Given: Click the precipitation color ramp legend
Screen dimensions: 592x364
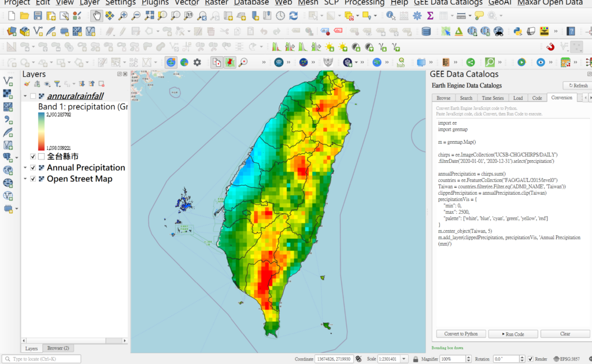Looking at the screenshot, I should (x=41, y=131).
